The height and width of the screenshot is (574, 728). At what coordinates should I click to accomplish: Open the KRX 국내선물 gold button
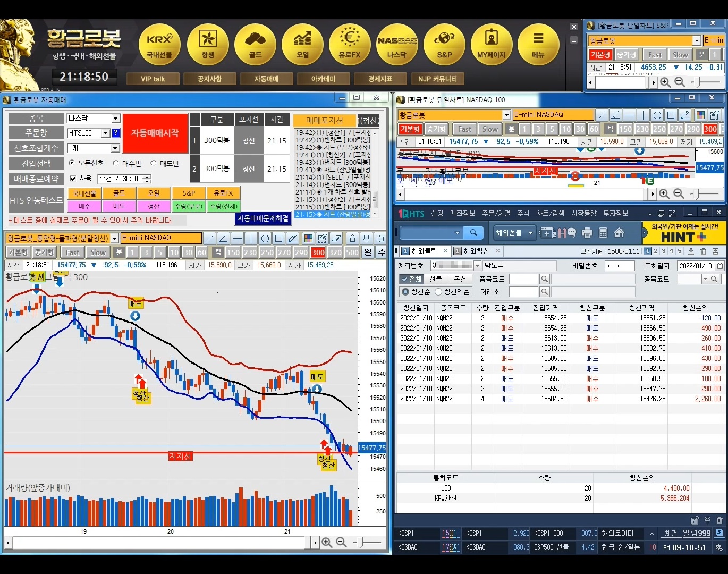click(x=159, y=45)
